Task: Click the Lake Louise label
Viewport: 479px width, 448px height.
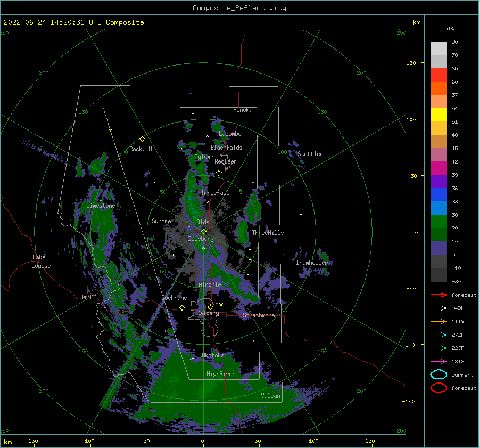Action: (x=41, y=262)
